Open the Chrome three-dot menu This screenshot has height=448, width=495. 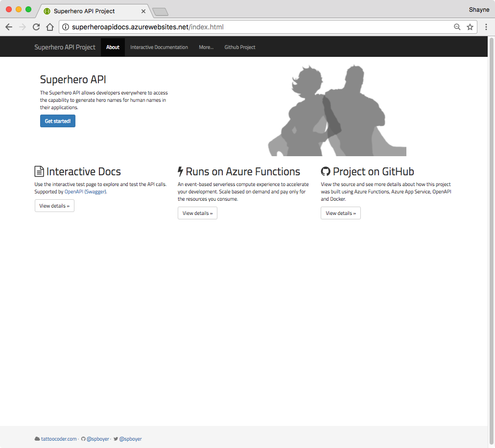coord(486,27)
